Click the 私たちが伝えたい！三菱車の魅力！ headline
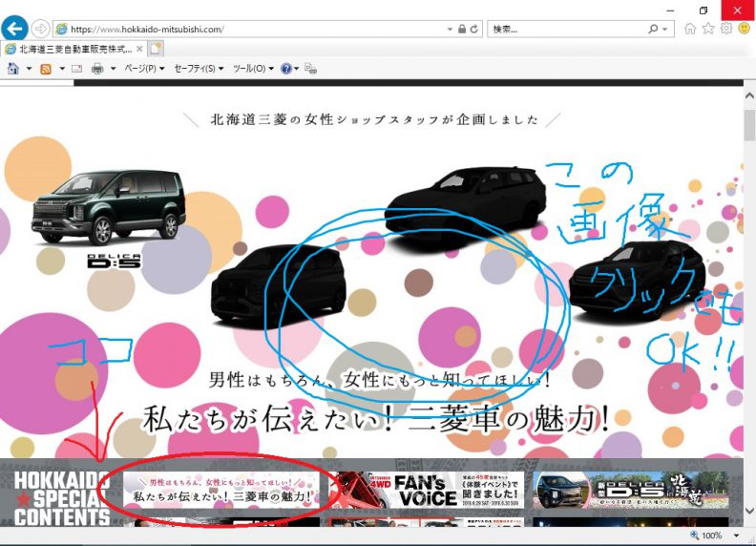Screen dimensions: 756x546 click(x=376, y=419)
